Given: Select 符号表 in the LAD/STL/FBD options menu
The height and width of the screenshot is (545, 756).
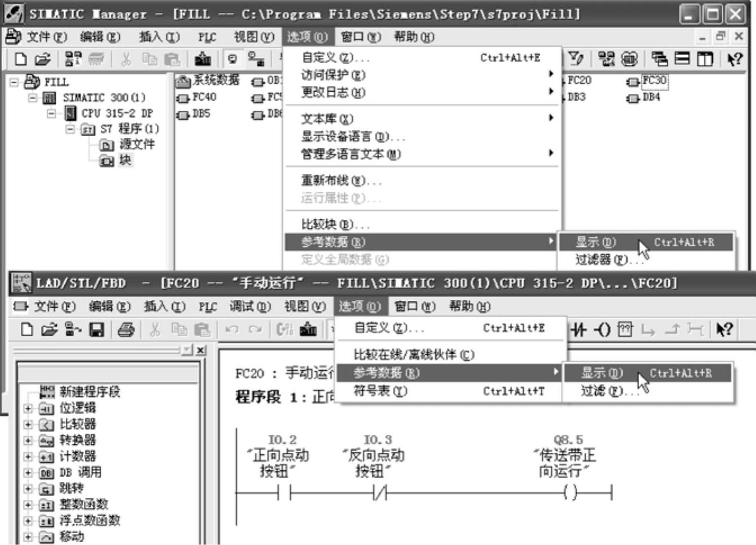Looking at the screenshot, I should [x=450, y=391].
